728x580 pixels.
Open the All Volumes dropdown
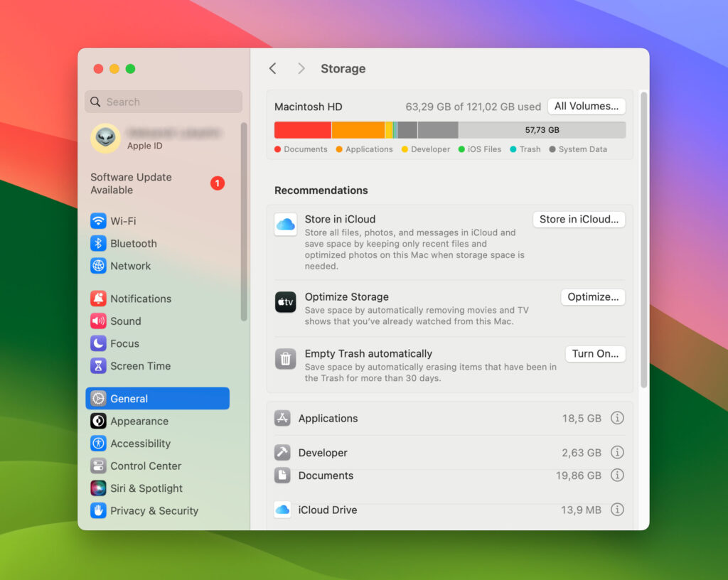click(586, 106)
